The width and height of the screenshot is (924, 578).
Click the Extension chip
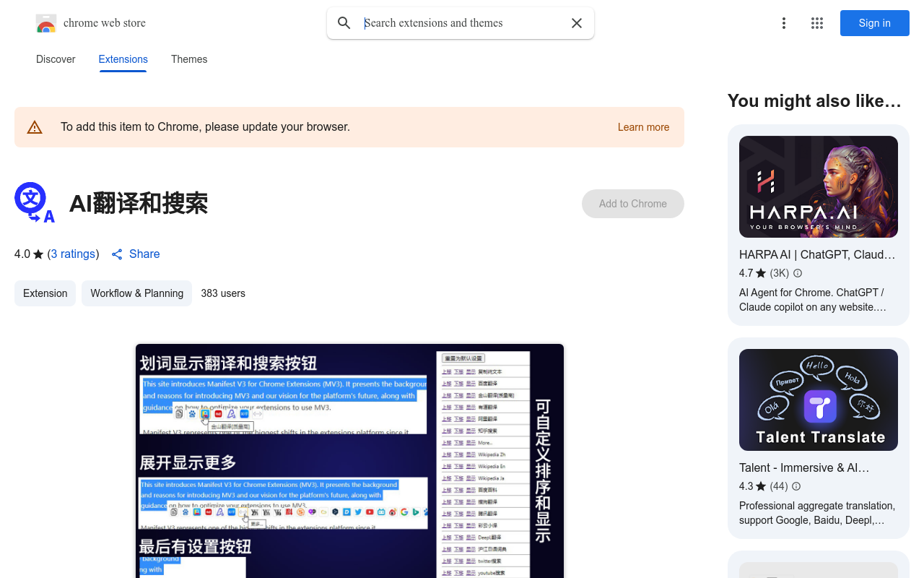click(45, 293)
